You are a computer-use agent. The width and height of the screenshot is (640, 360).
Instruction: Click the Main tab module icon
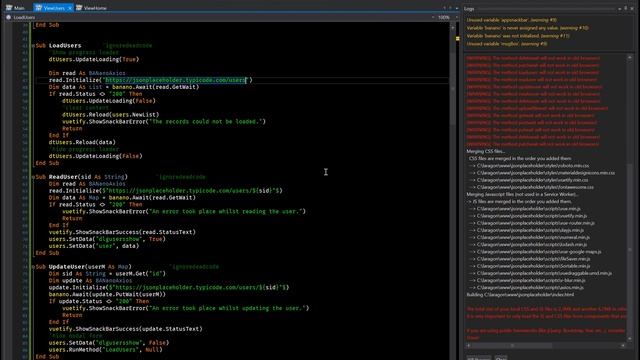[x=9, y=8]
